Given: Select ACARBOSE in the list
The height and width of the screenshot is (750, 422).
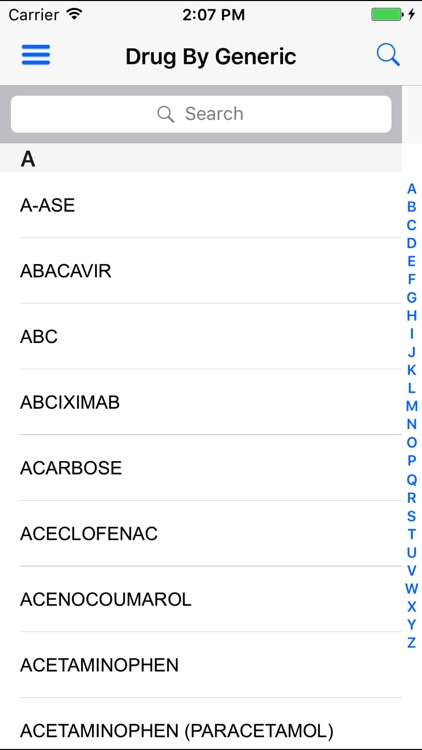Looking at the screenshot, I should 201,468.
